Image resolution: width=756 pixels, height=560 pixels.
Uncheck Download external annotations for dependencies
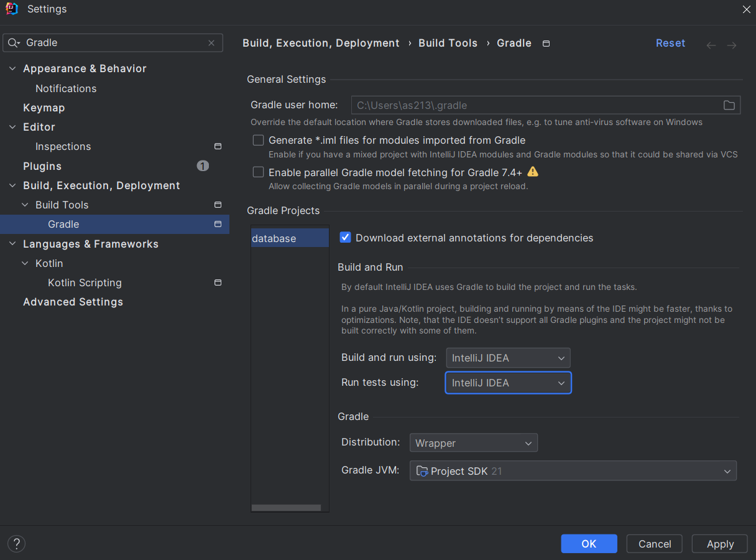(346, 237)
